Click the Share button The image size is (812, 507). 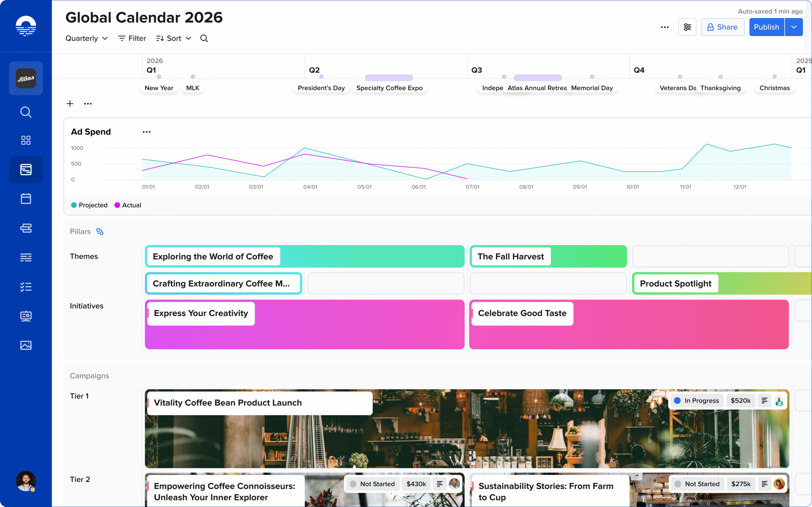[x=723, y=27]
